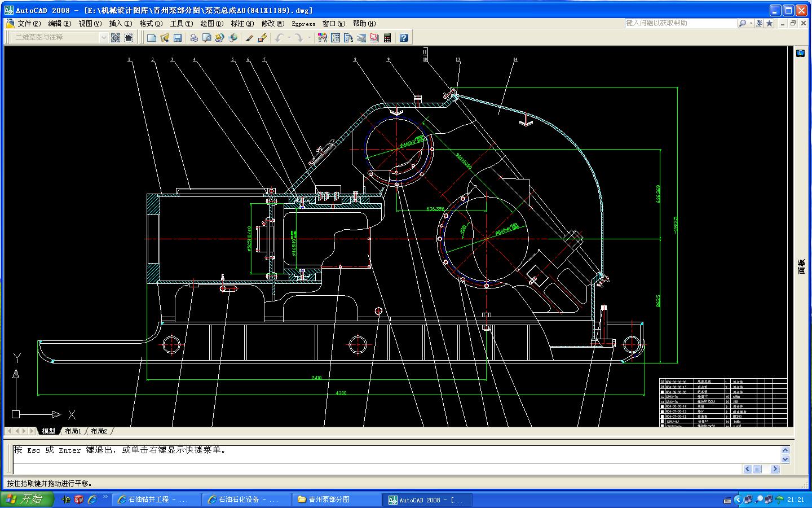
Task: Open the 绘图(D) menu
Action: coord(211,24)
